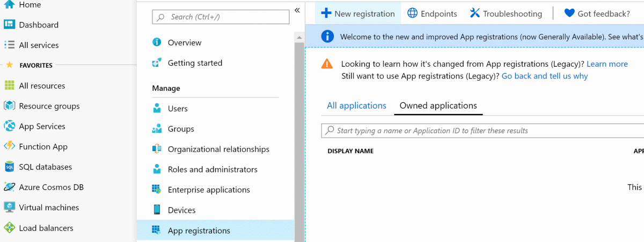Click the FAVORITES star icon
Viewport: 644px width, 242px height.
(x=9, y=65)
